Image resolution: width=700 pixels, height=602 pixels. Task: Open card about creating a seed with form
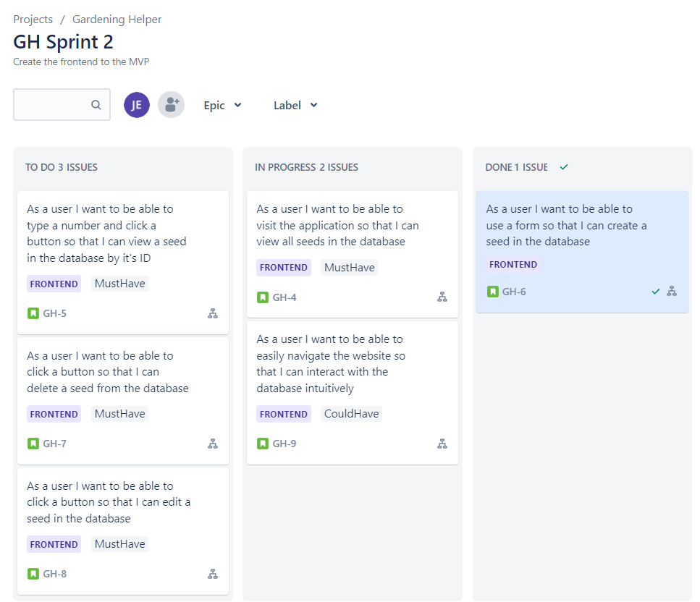582,252
